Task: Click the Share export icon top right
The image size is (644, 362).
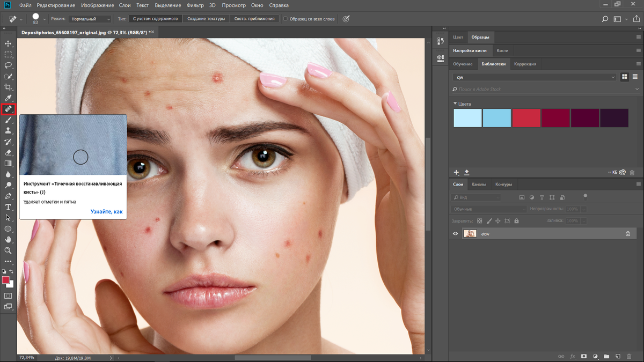Action: click(x=635, y=19)
